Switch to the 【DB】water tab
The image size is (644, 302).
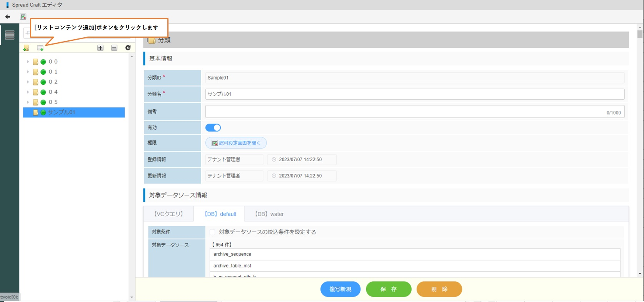269,214
